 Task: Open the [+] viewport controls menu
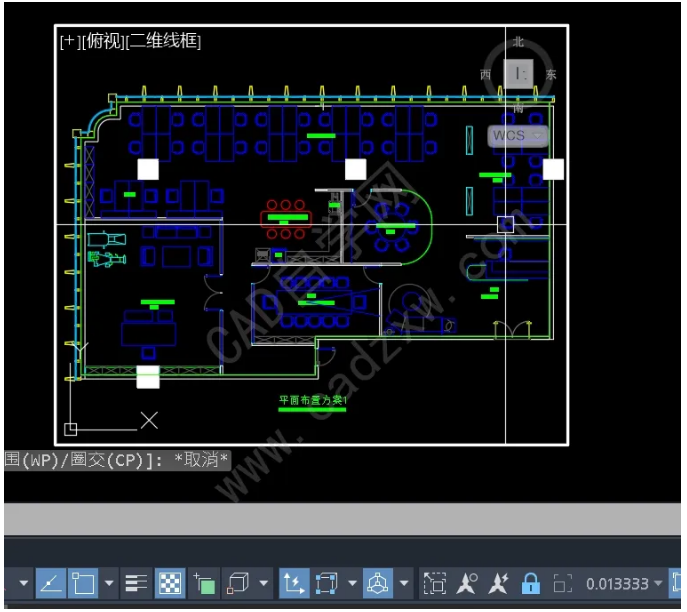coord(70,42)
